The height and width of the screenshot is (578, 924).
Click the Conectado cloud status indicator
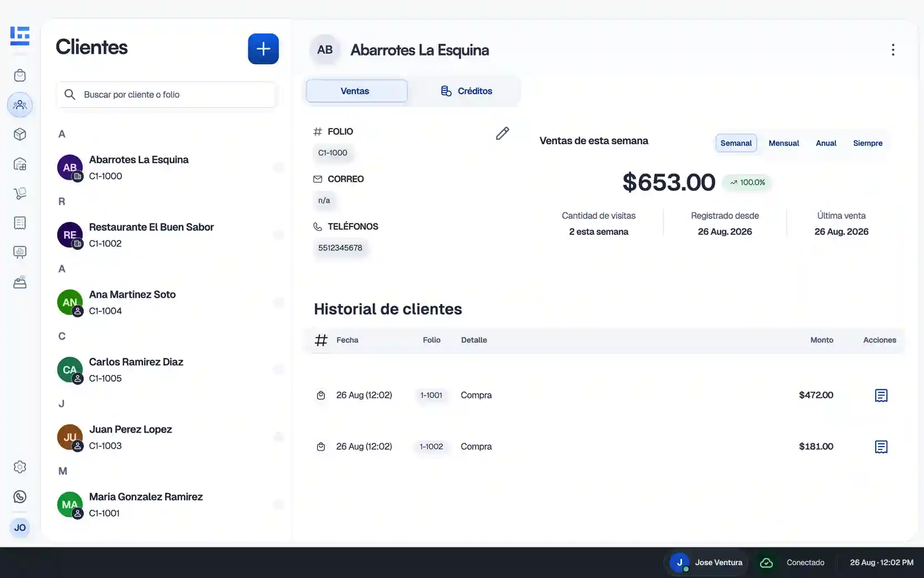click(x=793, y=562)
